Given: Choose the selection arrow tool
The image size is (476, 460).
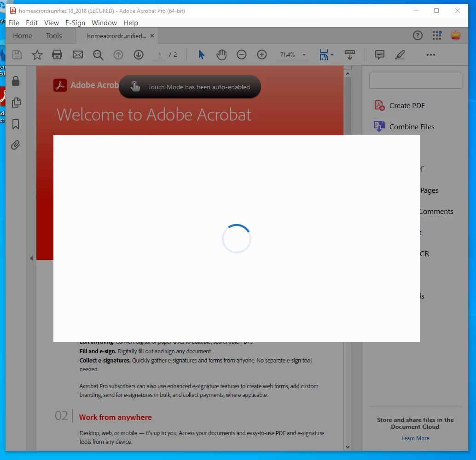Looking at the screenshot, I should 201,55.
